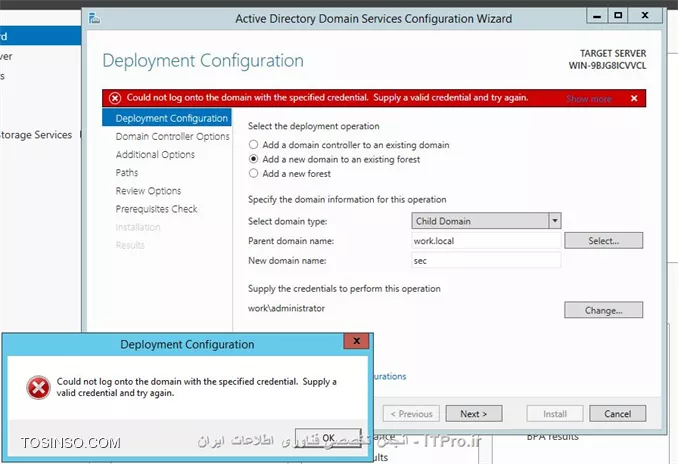Click the red error icon in the banner

tap(115, 98)
